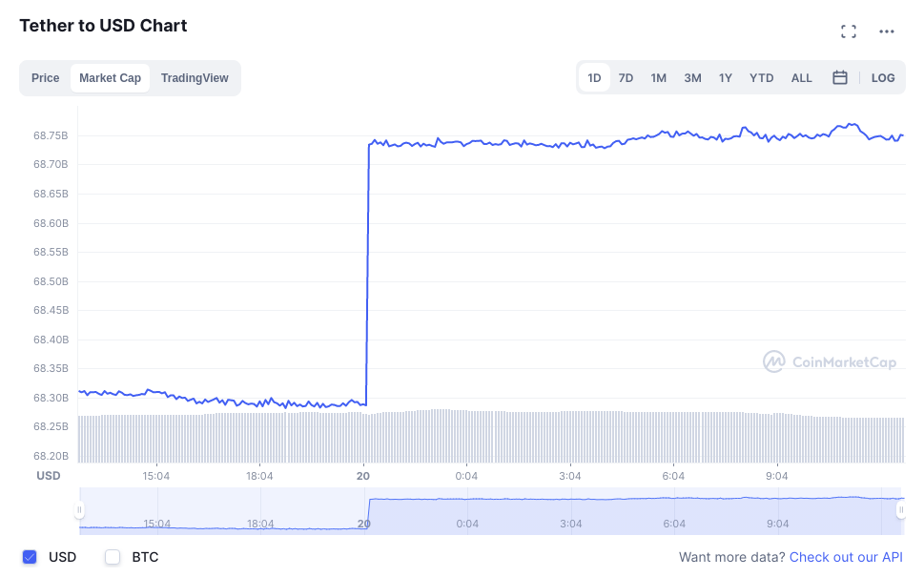The width and height of the screenshot is (924, 577).
Task: Uncheck the USD checkbox
Action: pyautogui.click(x=30, y=557)
